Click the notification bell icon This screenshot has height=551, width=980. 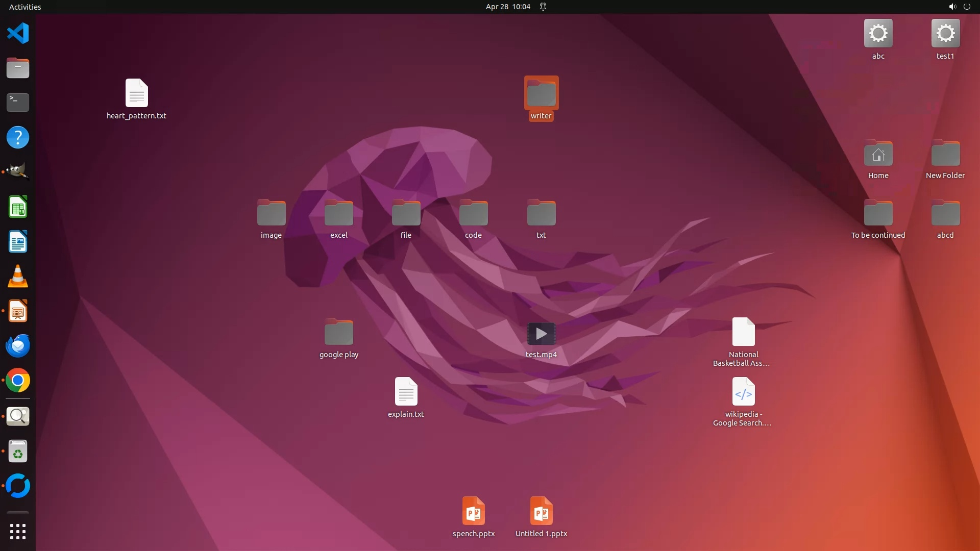[543, 7]
